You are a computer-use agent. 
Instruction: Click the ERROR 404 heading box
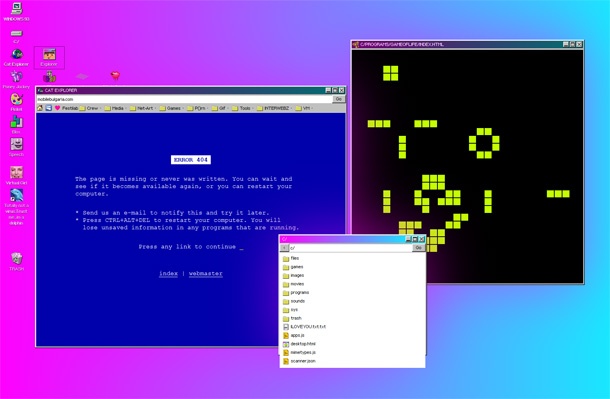tap(191, 160)
